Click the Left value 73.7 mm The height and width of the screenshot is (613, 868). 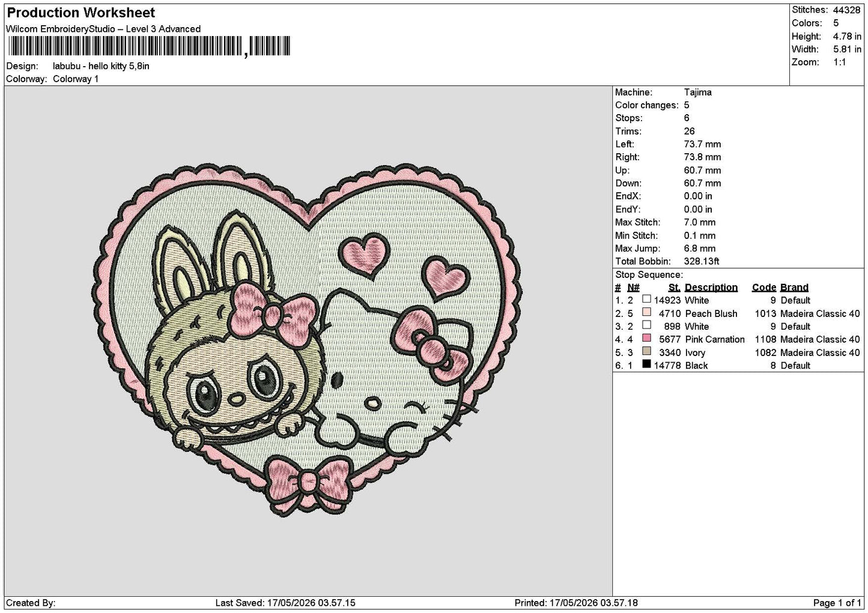pos(702,145)
